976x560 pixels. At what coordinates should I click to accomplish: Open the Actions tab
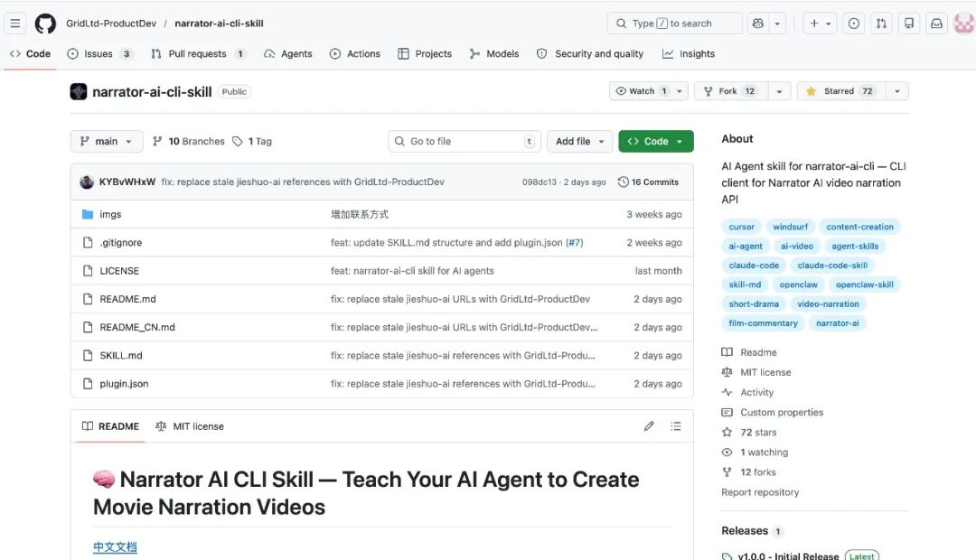click(355, 54)
